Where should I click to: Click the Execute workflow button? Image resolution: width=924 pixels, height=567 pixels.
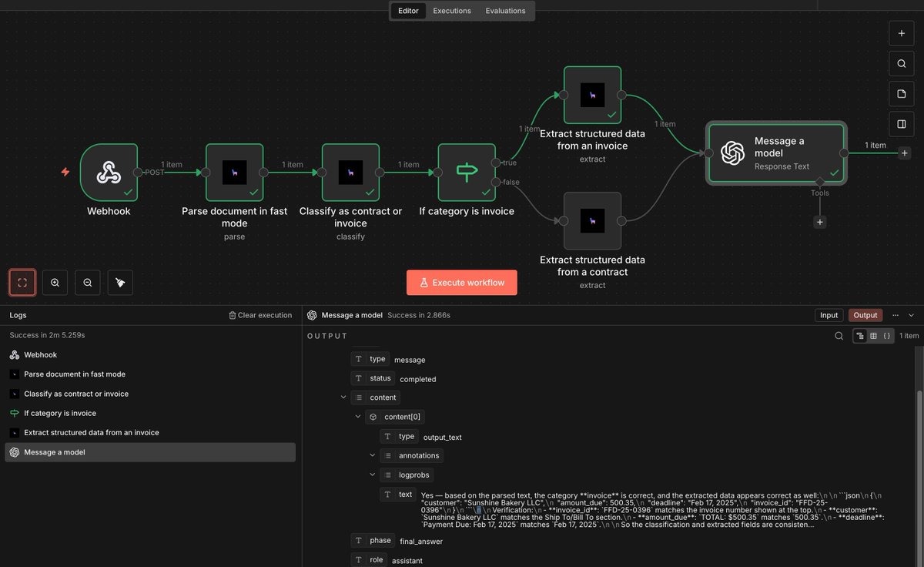click(x=462, y=283)
